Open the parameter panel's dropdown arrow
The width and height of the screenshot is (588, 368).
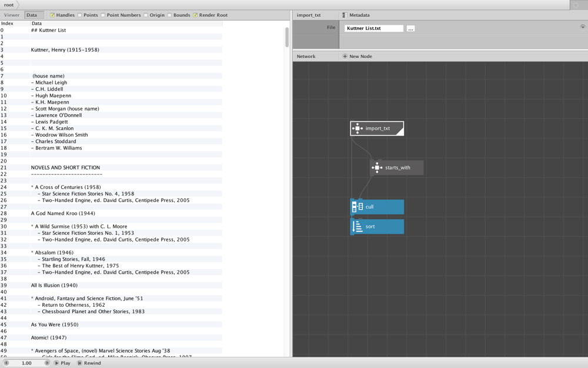(583, 27)
